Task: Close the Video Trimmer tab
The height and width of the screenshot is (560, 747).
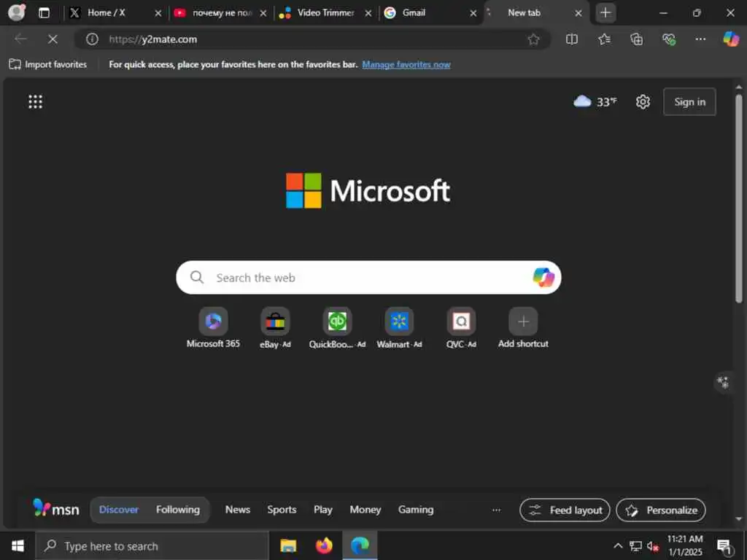Action: pyautogui.click(x=368, y=13)
